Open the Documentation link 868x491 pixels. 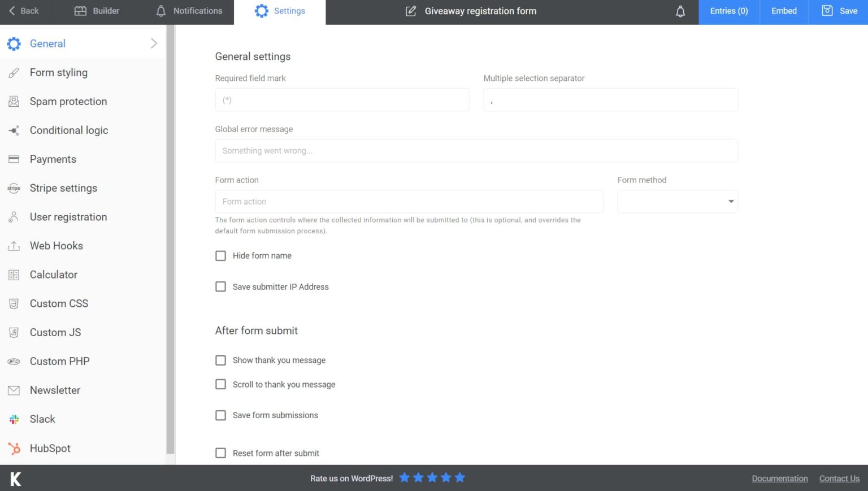pos(780,478)
